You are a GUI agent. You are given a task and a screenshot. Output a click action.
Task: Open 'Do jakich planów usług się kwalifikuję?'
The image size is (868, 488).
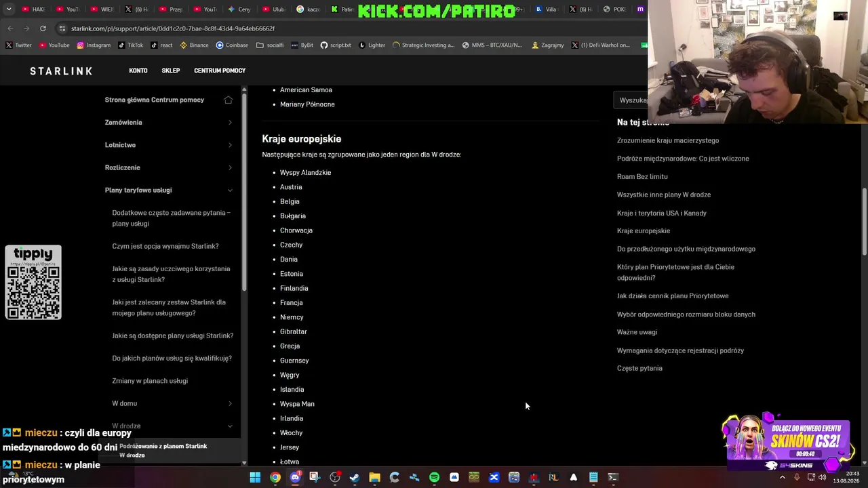[x=172, y=358]
